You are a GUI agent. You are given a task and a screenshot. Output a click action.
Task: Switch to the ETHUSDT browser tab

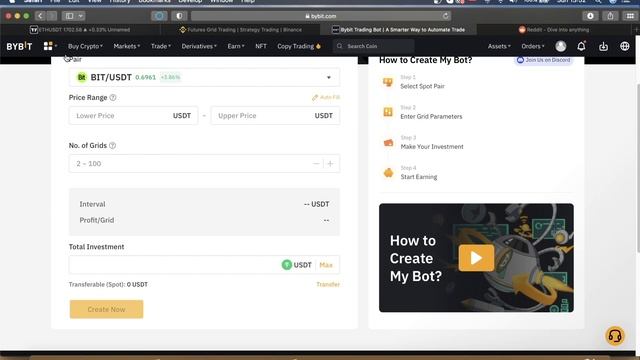(x=80, y=30)
